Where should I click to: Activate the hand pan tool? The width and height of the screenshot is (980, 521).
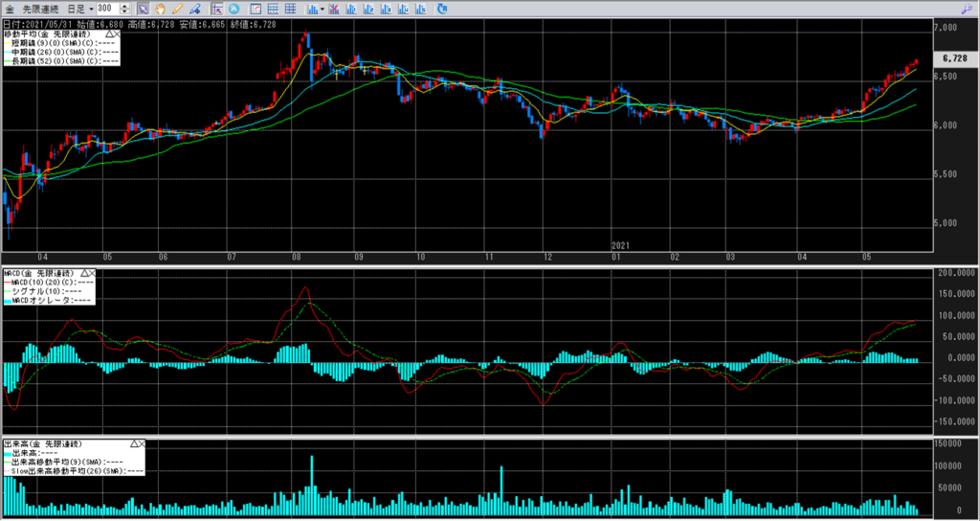tap(162, 9)
